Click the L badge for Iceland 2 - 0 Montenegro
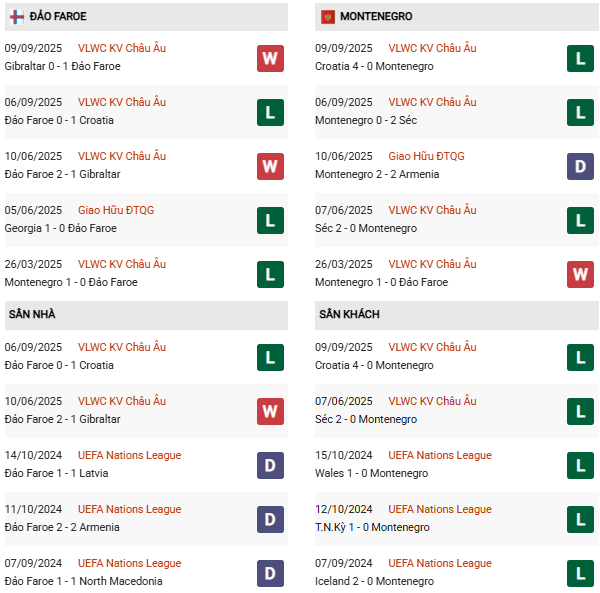The height and width of the screenshot is (593, 600). (x=580, y=573)
